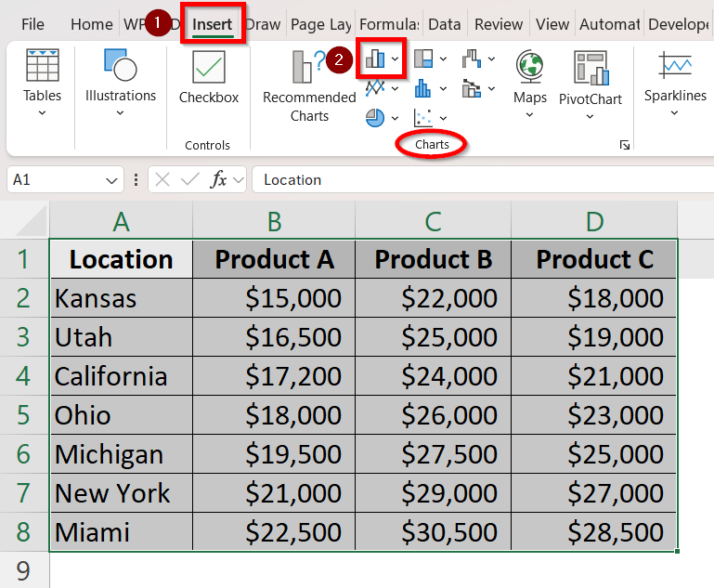Click the Insert Function fx button

click(219, 180)
